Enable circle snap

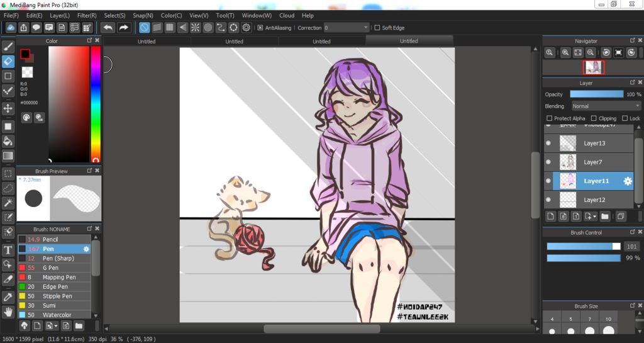tap(208, 28)
